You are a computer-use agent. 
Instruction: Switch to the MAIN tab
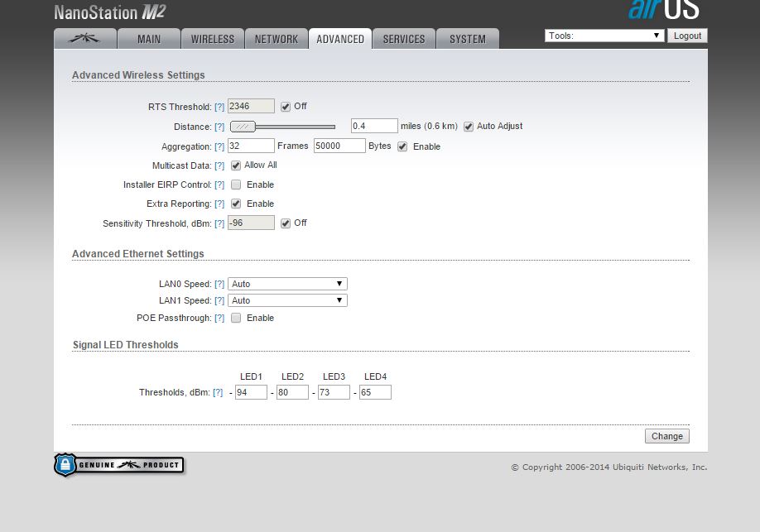tap(149, 39)
